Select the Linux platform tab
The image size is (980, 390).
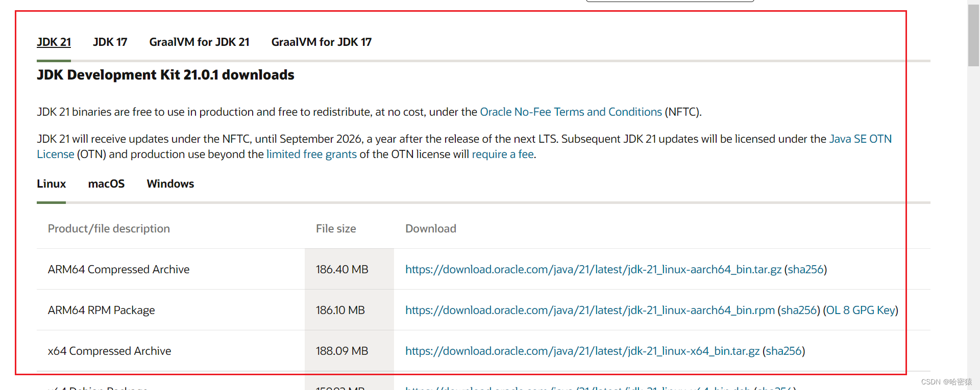51,184
